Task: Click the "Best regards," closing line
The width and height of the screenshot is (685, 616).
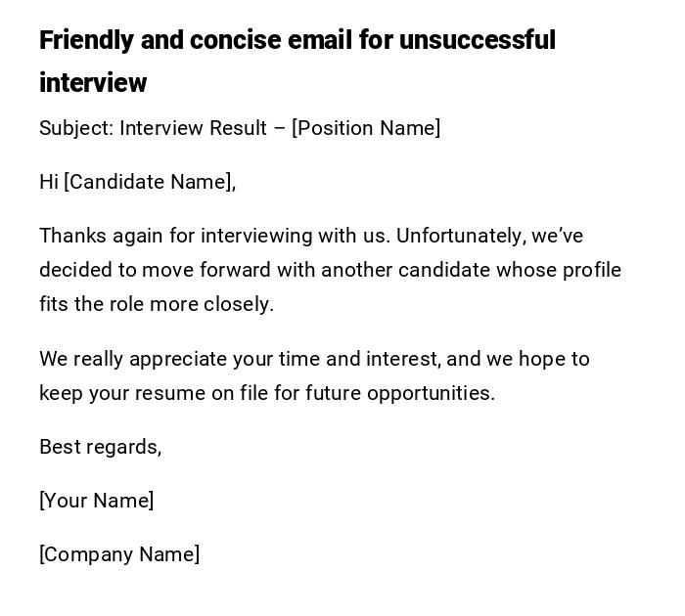Action: pyautogui.click(x=100, y=447)
